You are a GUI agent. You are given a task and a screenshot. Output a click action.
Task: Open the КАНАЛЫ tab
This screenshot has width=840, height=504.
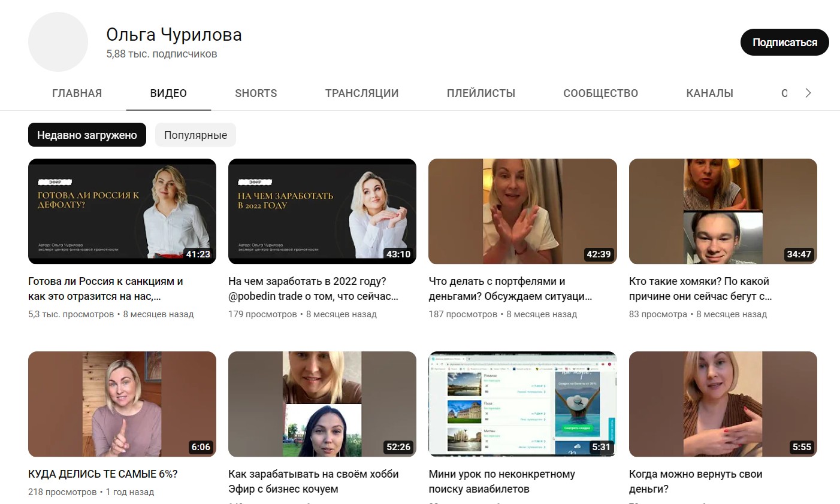coord(709,93)
